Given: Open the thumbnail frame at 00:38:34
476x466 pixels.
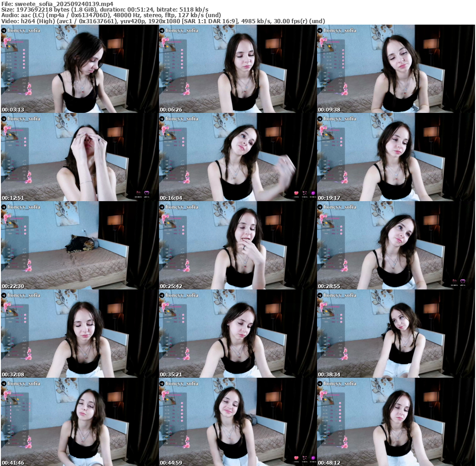Looking at the screenshot, I should [x=396, y=334].
